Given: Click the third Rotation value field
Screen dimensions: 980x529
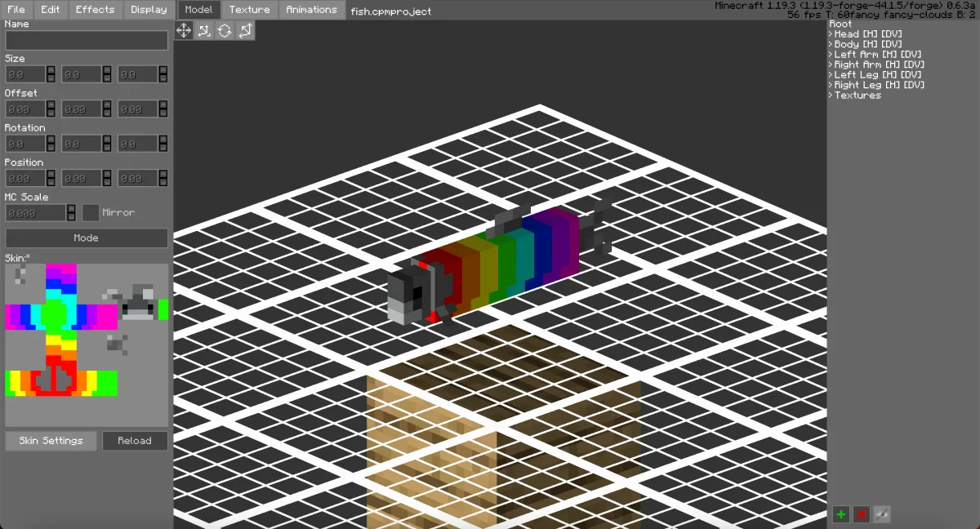Looking at the screenshot, I should click(138, 144).
